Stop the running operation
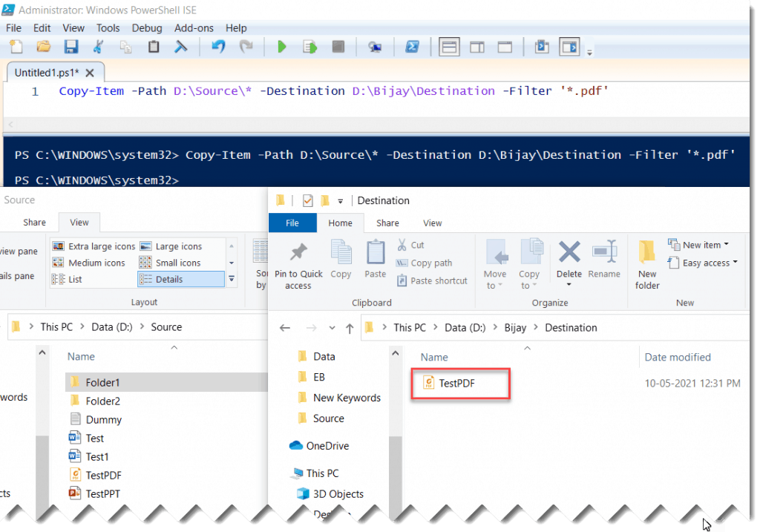Viewport: 760px width, 532px height. [338, 46]
